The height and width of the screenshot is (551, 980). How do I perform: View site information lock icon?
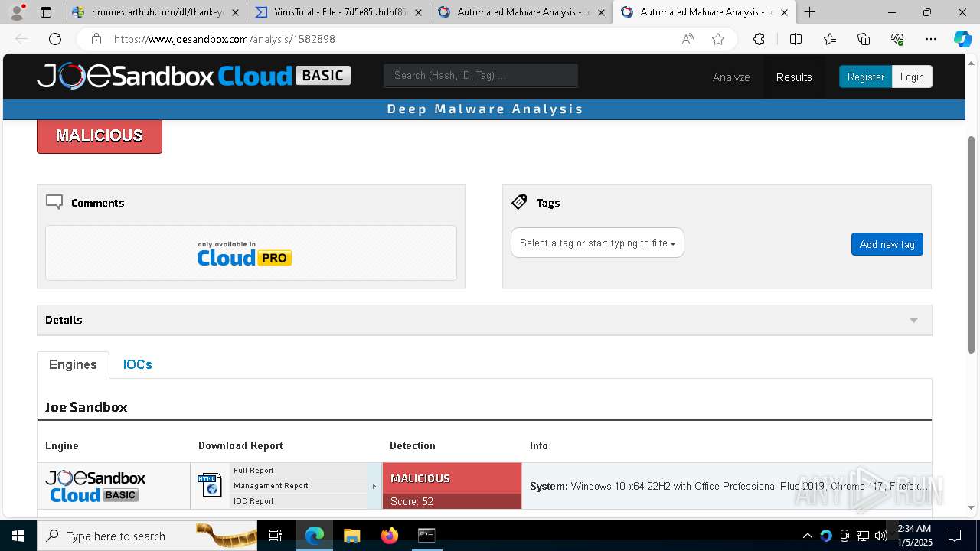tap(96, 39)
